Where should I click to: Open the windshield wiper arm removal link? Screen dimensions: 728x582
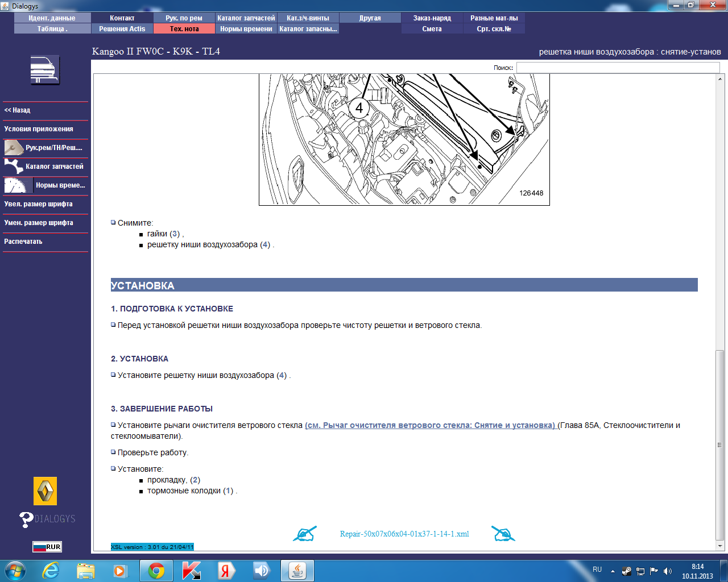pyautogui.click(x=430, y=425)
